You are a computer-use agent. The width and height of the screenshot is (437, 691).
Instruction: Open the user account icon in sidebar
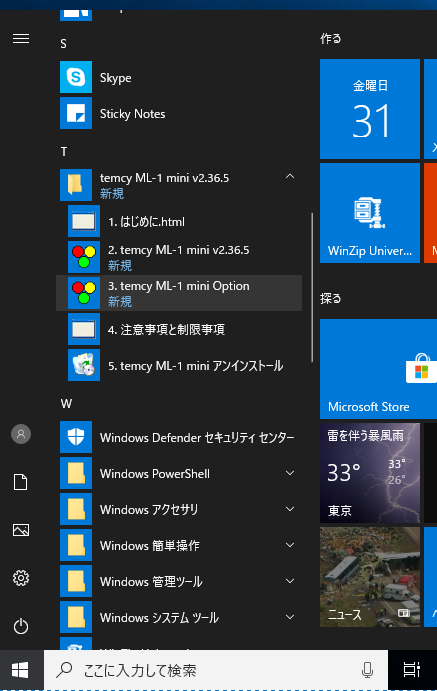[x=21, y=434]
